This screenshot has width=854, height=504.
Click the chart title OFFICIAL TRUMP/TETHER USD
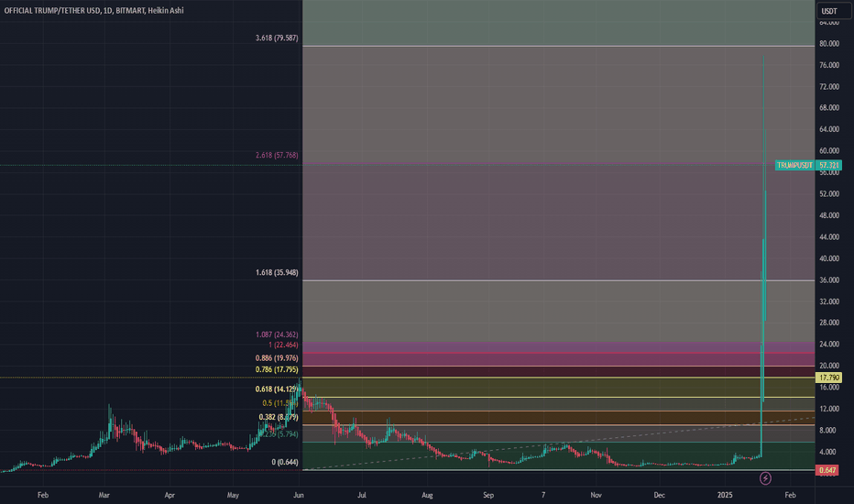point(51,10)
